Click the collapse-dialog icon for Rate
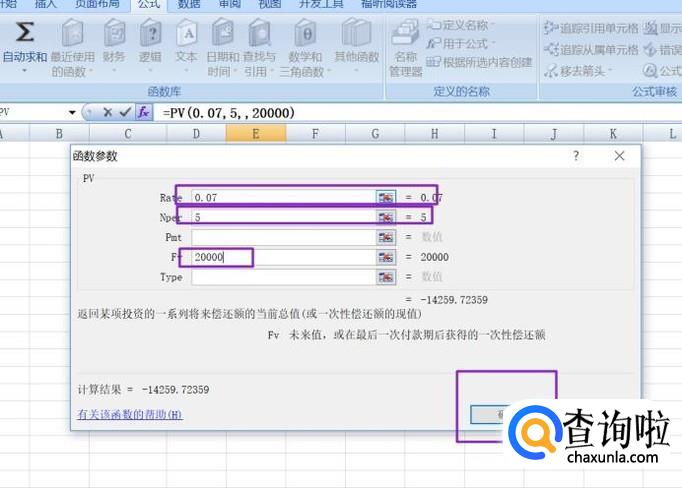682x488 pixels. pos(386,198)
